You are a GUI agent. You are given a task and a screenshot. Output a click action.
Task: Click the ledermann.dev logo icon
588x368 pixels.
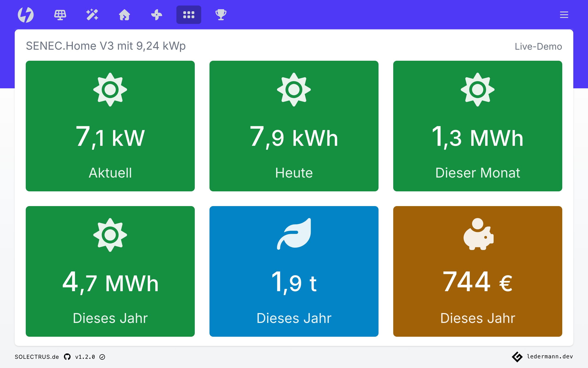tap(517, 357)
